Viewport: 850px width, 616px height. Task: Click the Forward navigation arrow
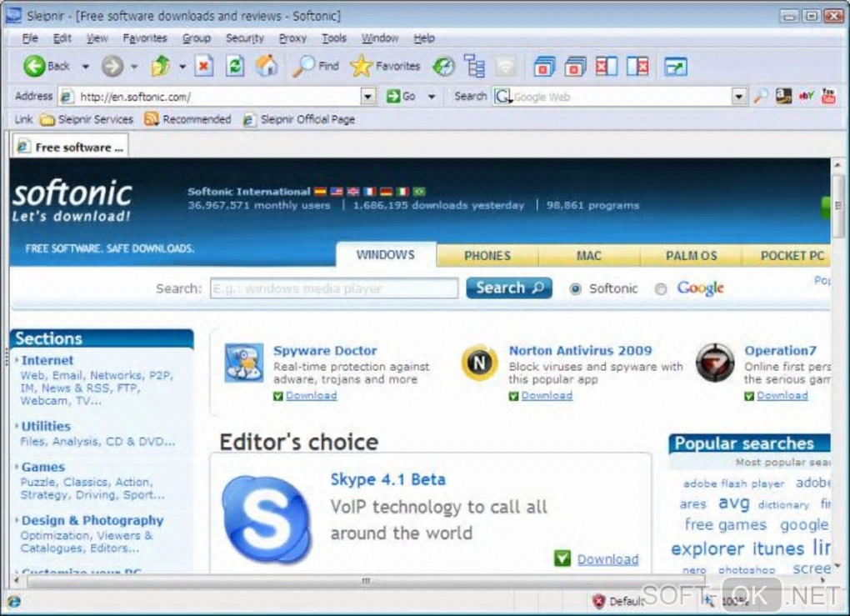coord(112,66)
